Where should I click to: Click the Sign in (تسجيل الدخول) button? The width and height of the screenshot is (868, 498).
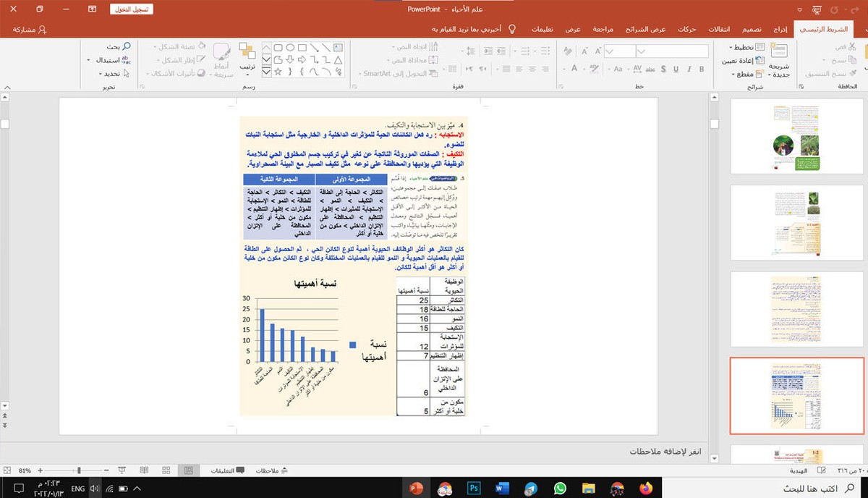tap(132, 9)
